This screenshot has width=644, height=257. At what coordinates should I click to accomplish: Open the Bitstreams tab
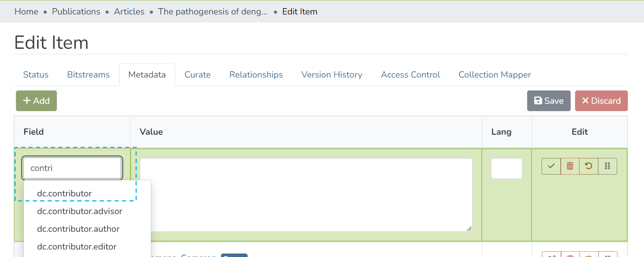[x=88, y=75]
